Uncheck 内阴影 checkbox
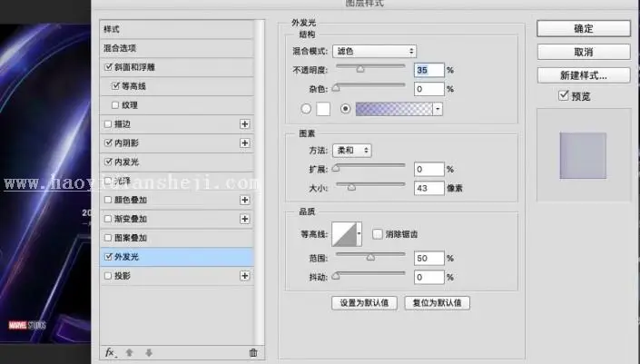Image resolution: width=640 pixels, height=364 pixels. click(108, 143)
